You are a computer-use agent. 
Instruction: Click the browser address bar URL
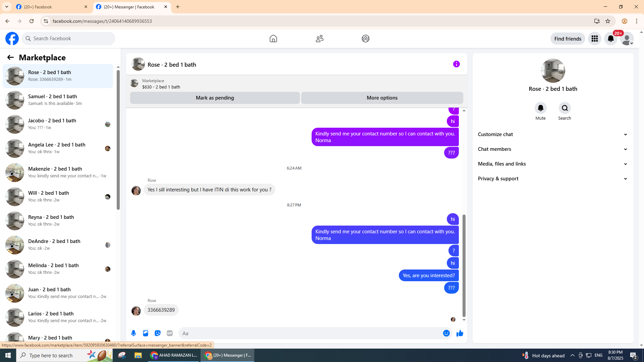click(x=102, y=21)
